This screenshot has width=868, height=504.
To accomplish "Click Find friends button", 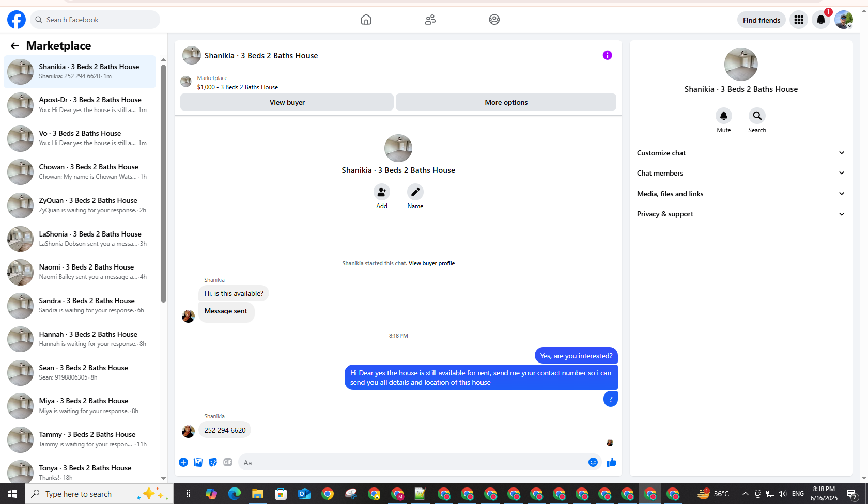I will [762, 20].
